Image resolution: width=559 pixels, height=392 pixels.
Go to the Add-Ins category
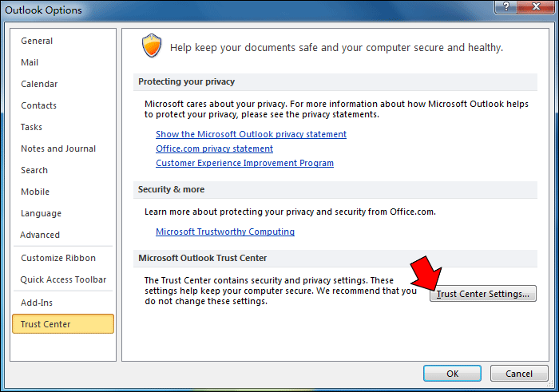37,303
